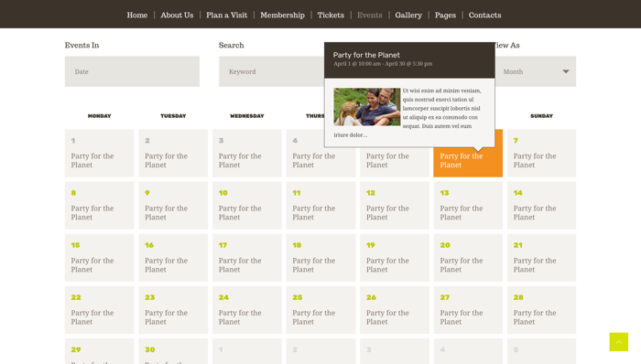This screenshot has width=641, height=364.
Task: Open the Party for the Planet tooltip title
Action: [366, 55]
